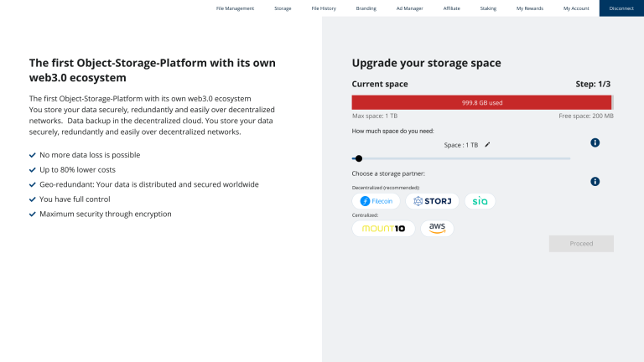Open My Account
This screenshot has width=644, height=362.
click(576, 8)
